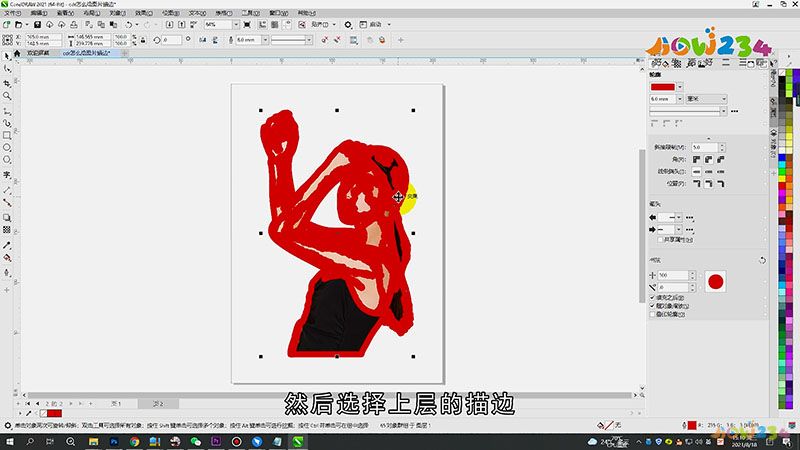This screenshot has height=450, width=800.
Task: Click the red swatch in document palette
Action: click(x=55, y=413)
